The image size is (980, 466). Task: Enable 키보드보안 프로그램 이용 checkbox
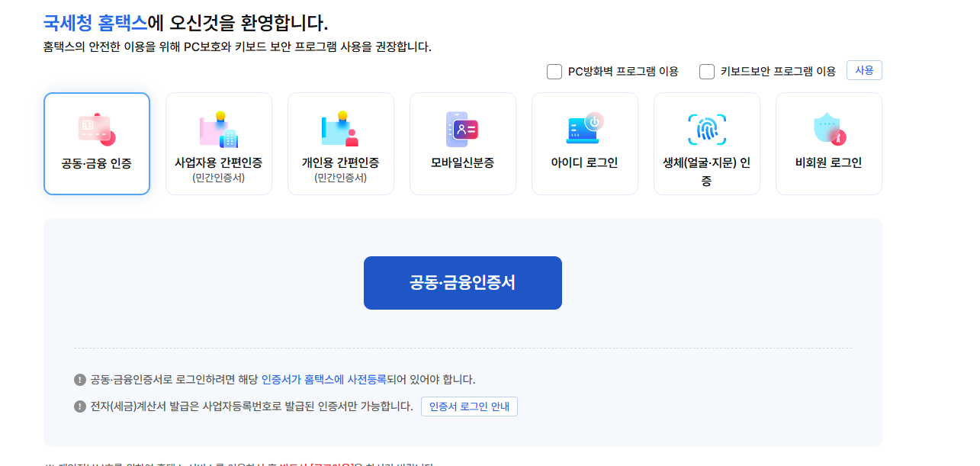pyautogui.click(x=707, y=72)
